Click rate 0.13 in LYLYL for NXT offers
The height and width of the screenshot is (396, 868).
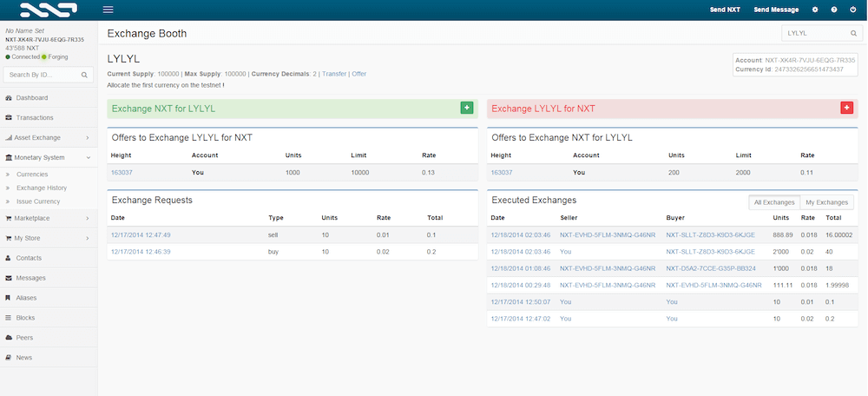tap(428, 173)
